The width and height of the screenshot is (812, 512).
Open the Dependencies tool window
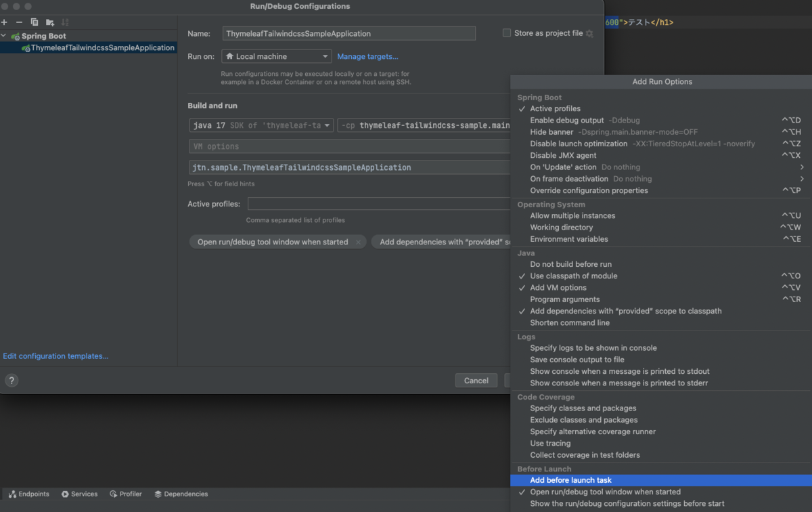pyautogui.click(x=181, y=494)
